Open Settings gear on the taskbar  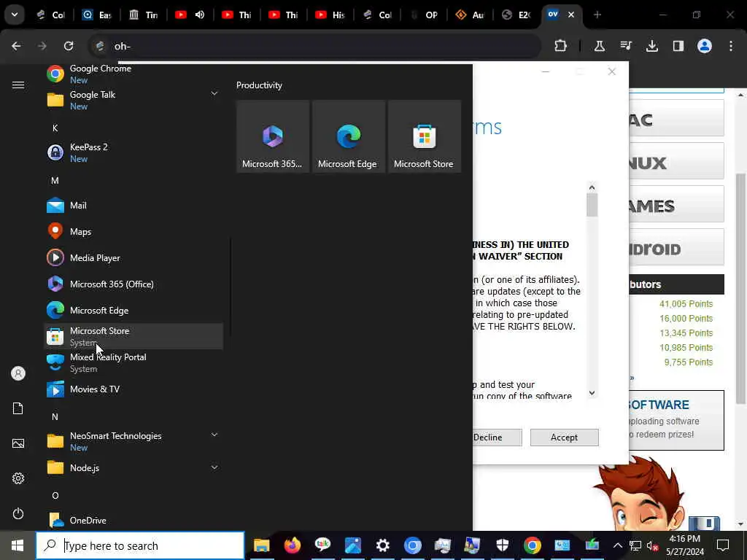382,545
